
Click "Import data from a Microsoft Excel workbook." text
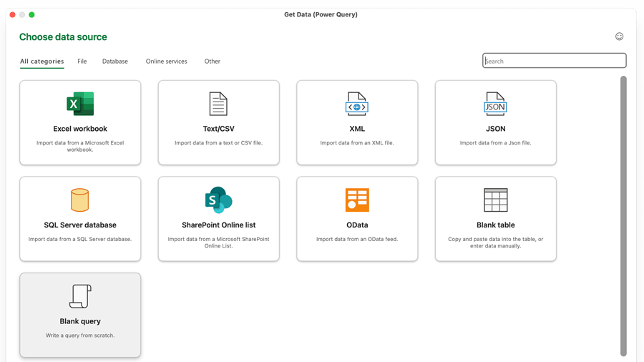click(80, 146)
